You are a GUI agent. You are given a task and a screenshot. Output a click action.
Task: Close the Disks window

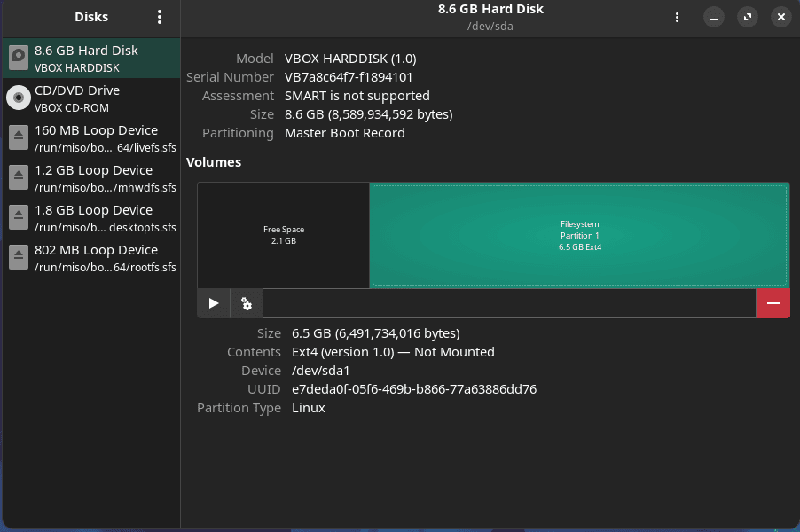[780, 17]
